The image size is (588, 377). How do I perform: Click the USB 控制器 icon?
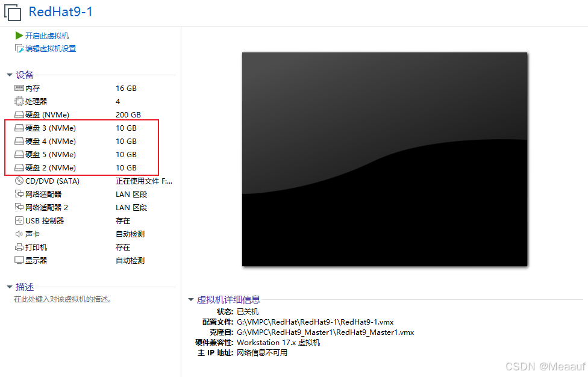point(19,221)
